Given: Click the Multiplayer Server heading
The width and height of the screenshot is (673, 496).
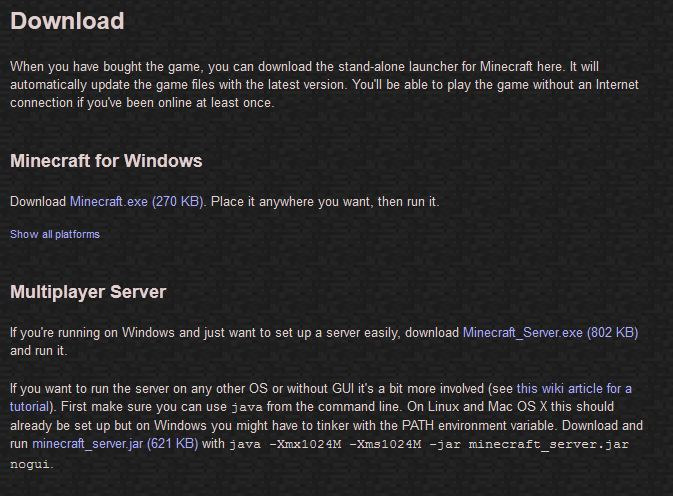Looking at the screenshot, I should coord(88,292).
